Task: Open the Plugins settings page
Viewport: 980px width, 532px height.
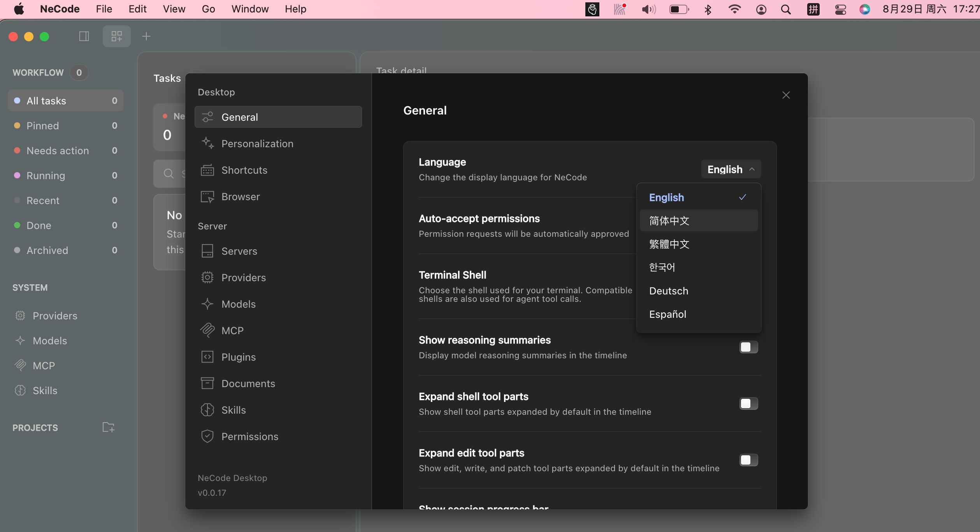Action: [x=278, y=357]
